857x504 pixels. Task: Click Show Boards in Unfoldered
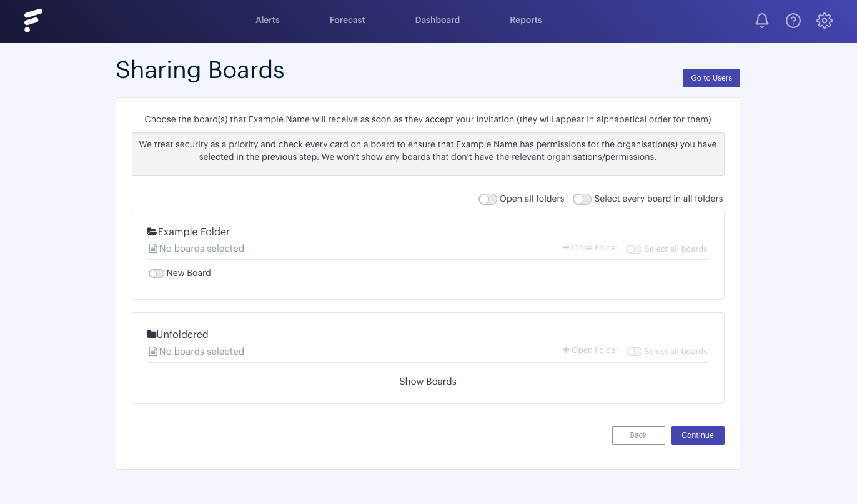pyautogui.click(x=428, y=382)
